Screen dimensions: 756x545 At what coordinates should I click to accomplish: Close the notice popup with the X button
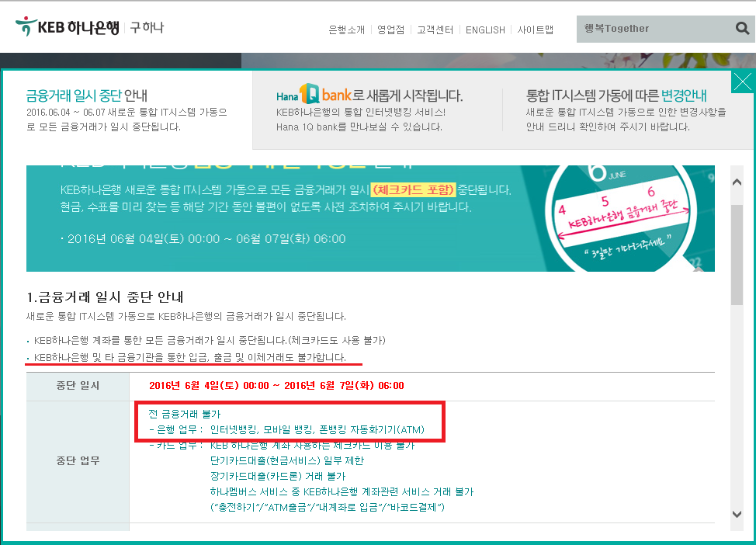(x=743, y=82)
